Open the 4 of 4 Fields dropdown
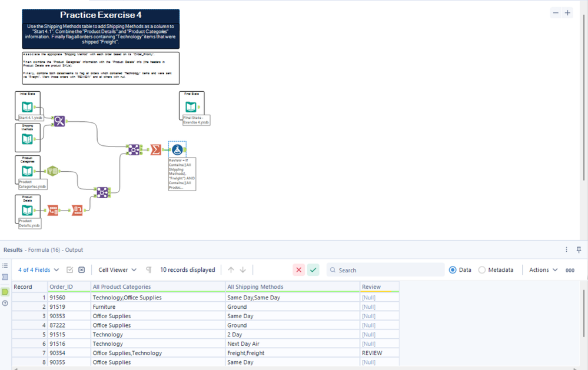Viewport: 588px width, 370px height. tap(39, 270)
